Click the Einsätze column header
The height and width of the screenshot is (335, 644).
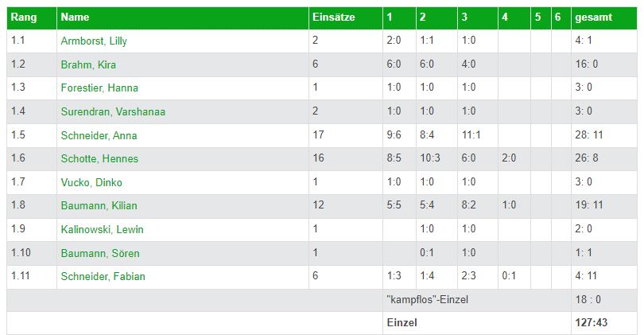345,18
